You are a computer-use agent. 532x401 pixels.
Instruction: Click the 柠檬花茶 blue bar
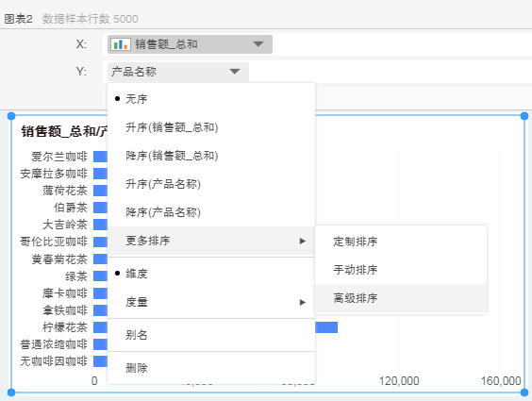[x=326, y=327]
